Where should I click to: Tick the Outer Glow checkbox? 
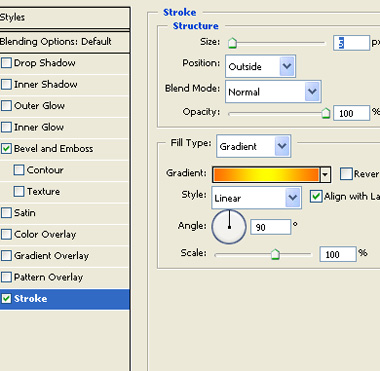coord(6,106)
